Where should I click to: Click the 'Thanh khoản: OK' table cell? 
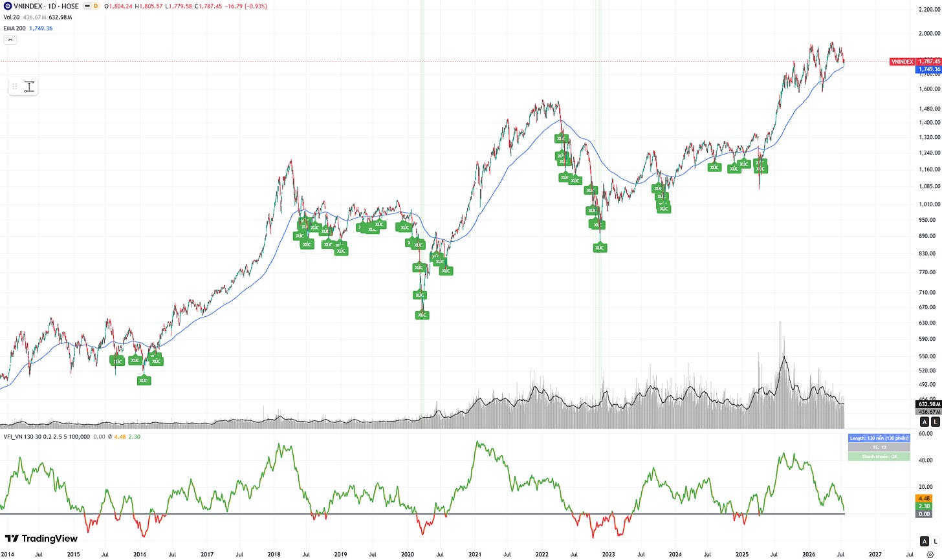pos(879,457)
